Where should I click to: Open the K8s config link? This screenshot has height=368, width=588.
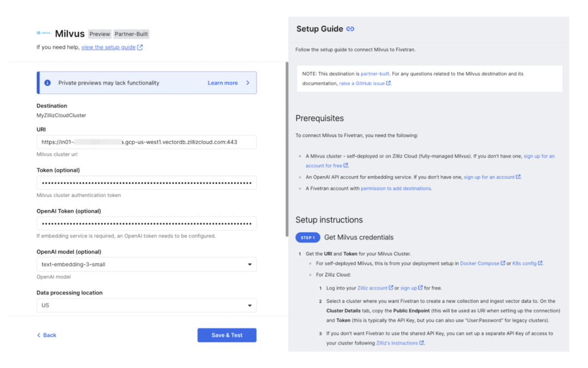[x=524, y=263]
